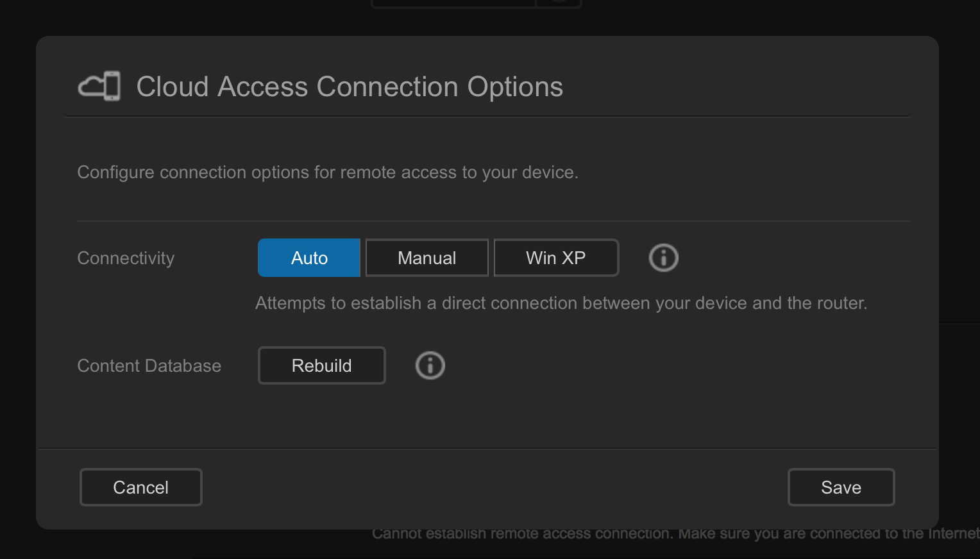This screenshot has width=980, height=559.
Task: Click the Content Database label
Action: pyautogui.click(x=149, y=365)
